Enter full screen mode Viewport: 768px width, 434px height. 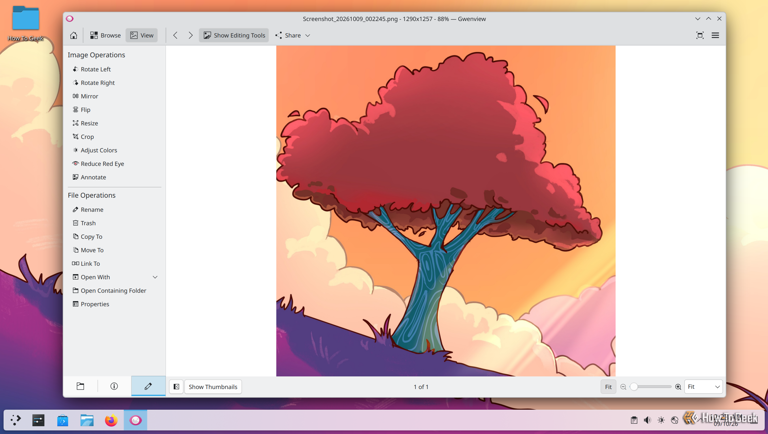pos(700,35)
